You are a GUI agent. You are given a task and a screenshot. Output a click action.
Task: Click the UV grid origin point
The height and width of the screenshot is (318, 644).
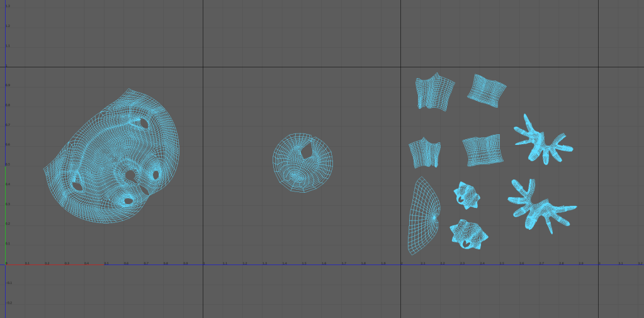coord(6,264)
